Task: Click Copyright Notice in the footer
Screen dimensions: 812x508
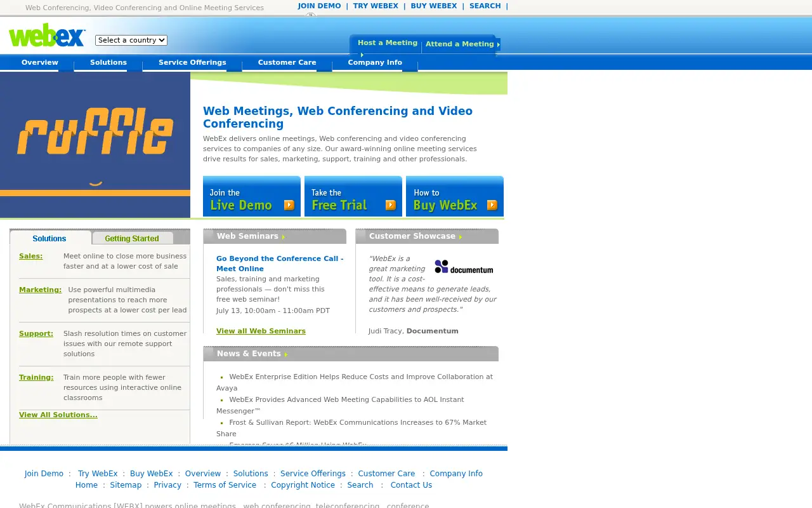Action: 303,485
